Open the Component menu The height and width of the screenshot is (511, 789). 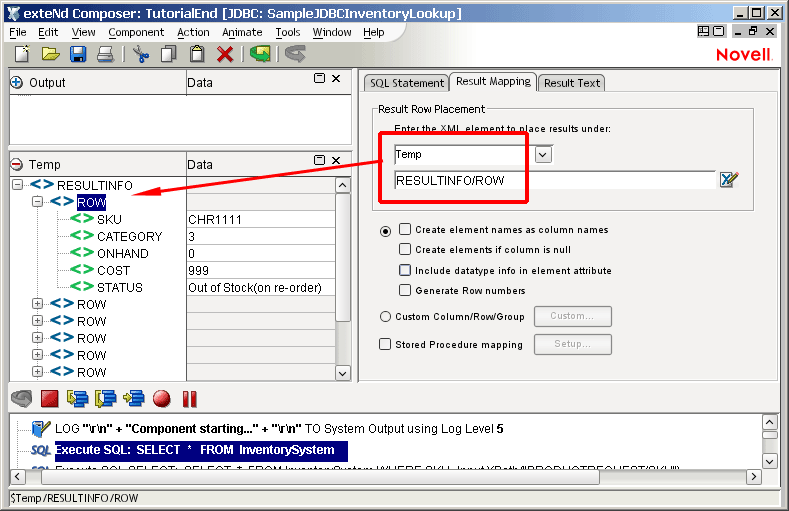pos(136,32)
